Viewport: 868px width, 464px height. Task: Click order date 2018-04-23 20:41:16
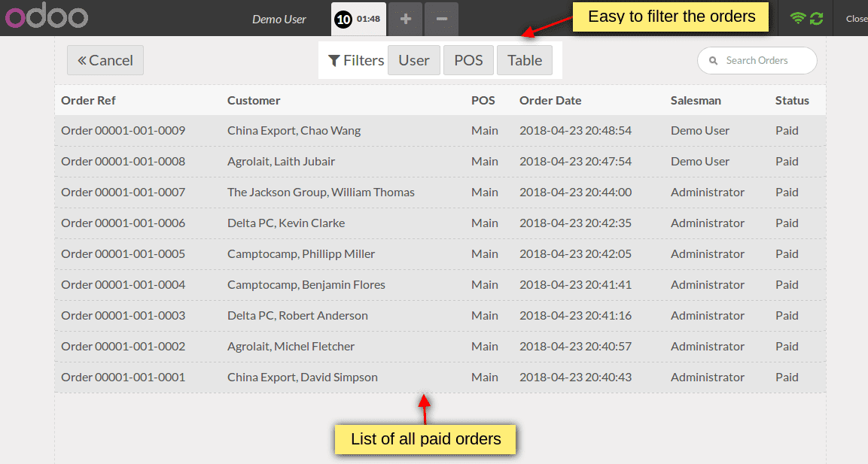576,316
